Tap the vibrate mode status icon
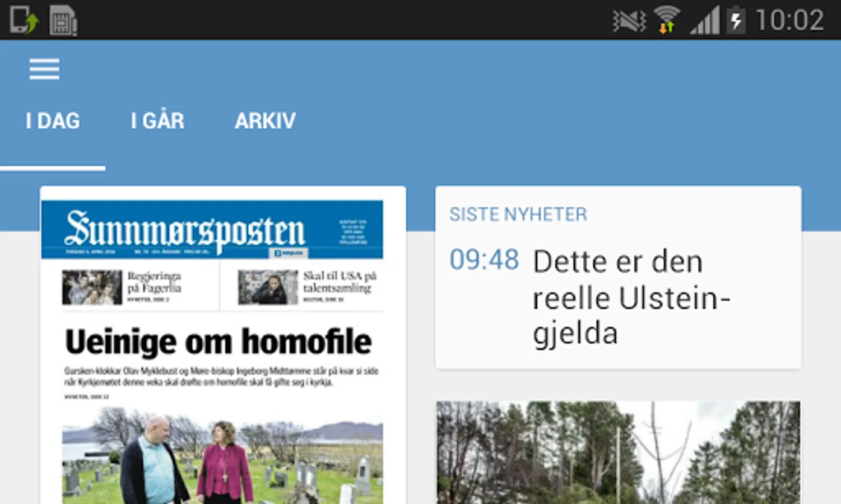841x504 pixels. pyautogui.click(x=629, y=21)
